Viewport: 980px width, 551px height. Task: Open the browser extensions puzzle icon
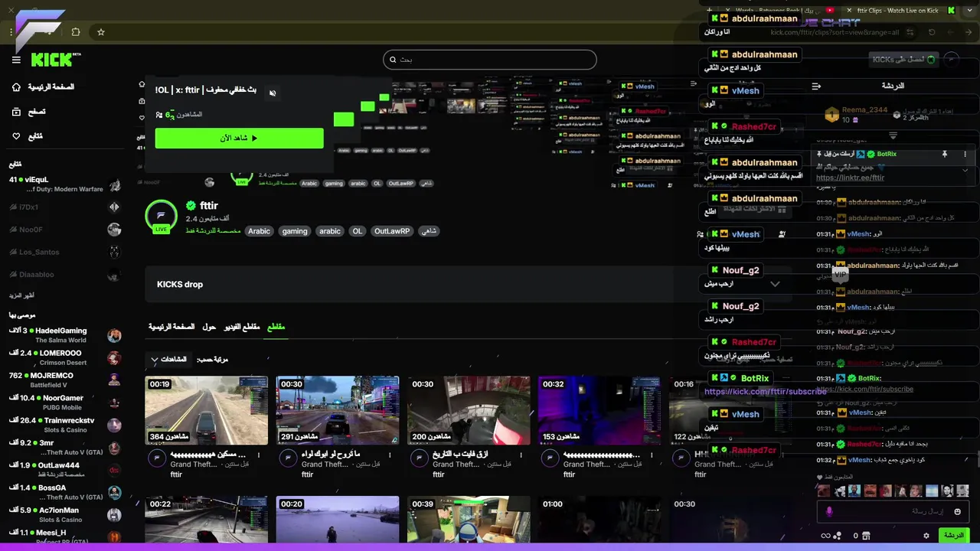75,32
